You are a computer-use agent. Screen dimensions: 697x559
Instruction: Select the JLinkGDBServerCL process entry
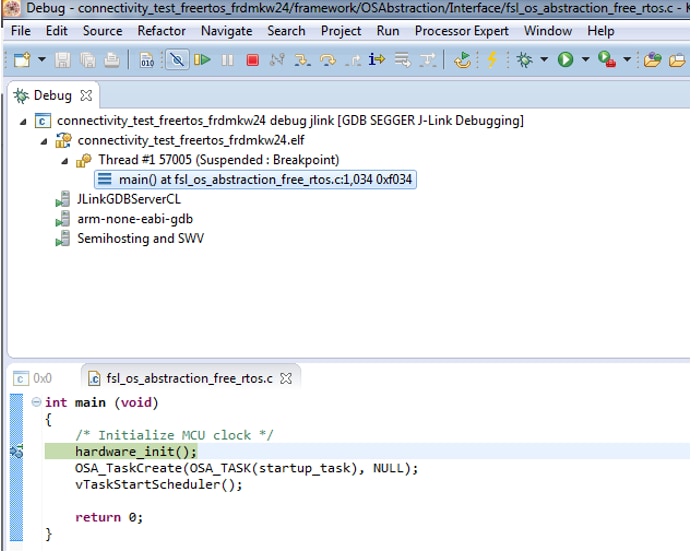[x=129, y=198]
